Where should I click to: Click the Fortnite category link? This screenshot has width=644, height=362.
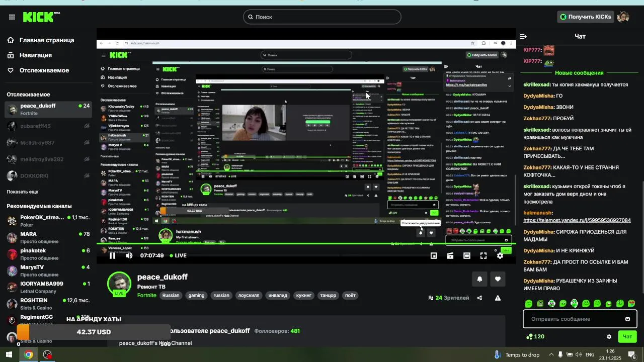point(147,296)
